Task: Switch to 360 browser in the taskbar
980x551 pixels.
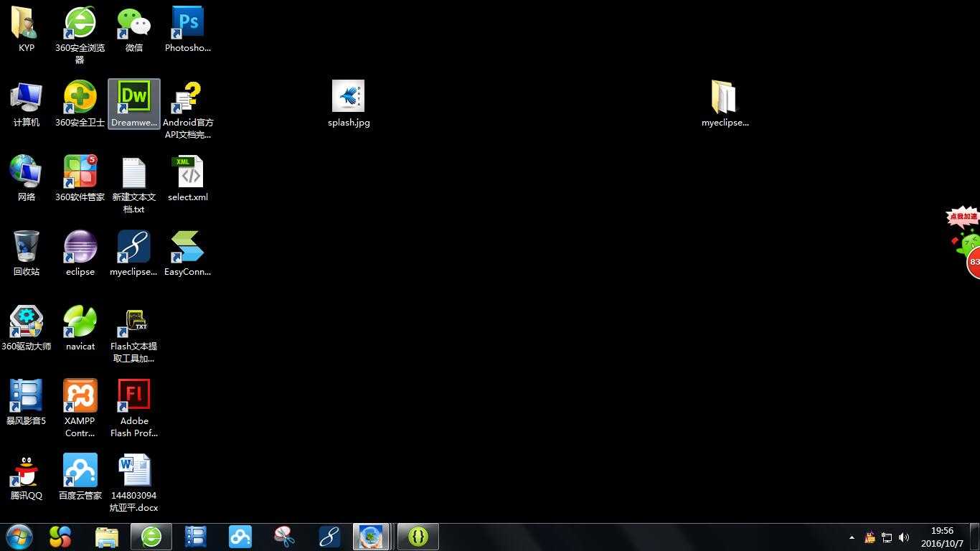Action: click(x=151, y=537)
